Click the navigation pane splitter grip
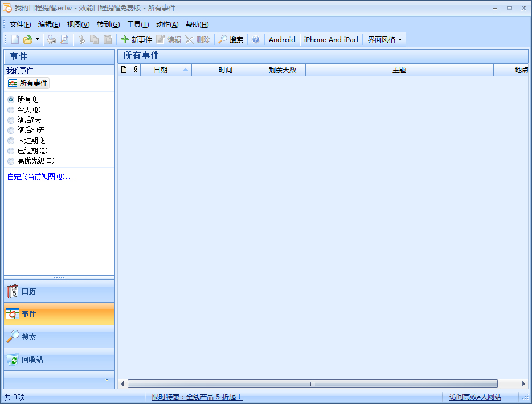 59,278
